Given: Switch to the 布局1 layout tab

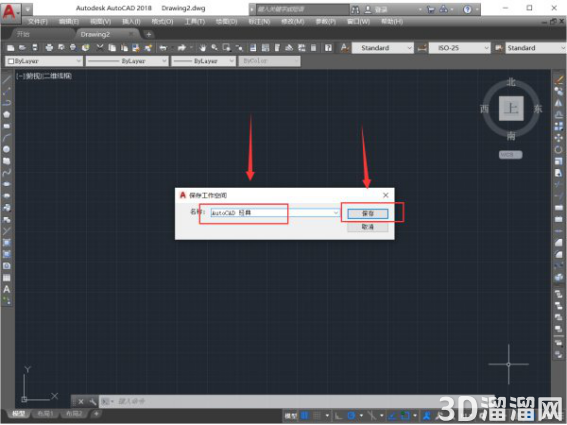Looking at the screenshot, I should pos(45,413).
